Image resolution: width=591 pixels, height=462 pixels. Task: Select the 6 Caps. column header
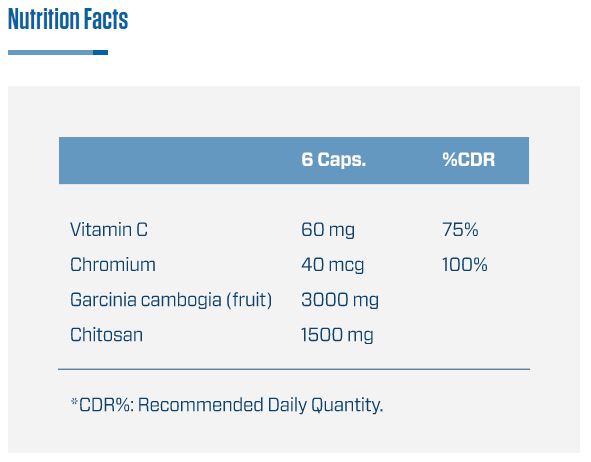(x=334, y=159)
